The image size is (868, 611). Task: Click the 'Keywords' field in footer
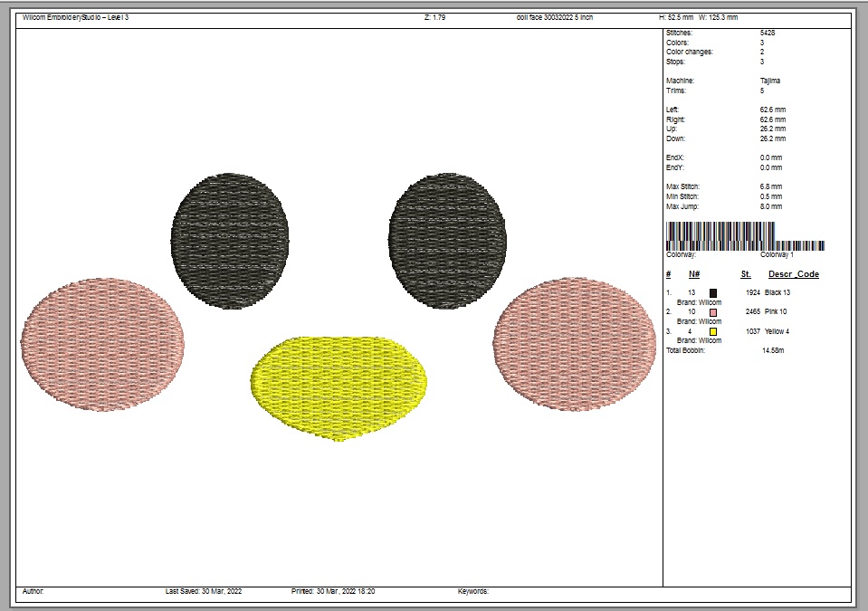pyautogui.click(x=473, y=591)
